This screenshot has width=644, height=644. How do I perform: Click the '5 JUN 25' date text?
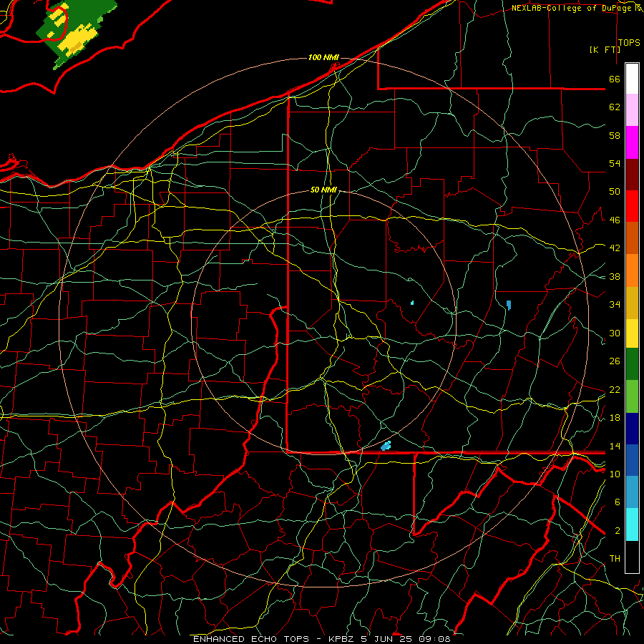pos(388,639)
